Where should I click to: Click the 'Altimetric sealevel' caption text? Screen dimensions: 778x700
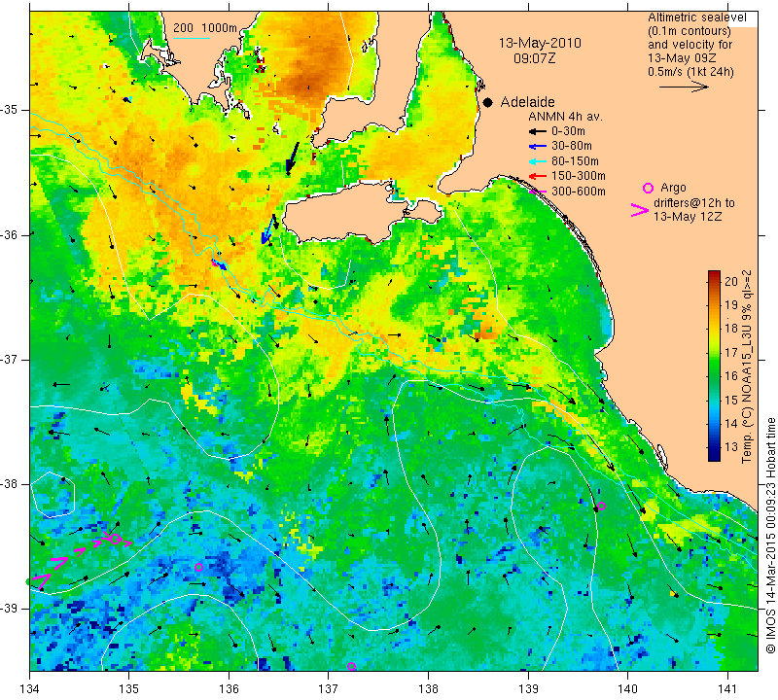tap(696, 17)
